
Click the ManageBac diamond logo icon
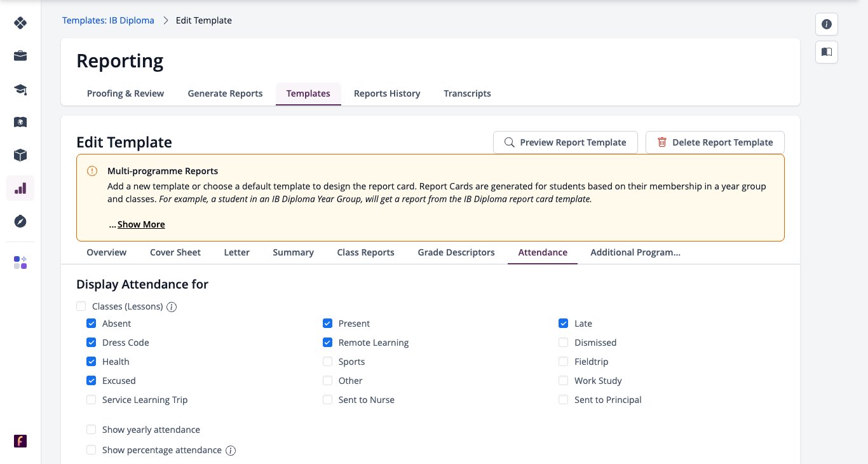pos(20,23)
